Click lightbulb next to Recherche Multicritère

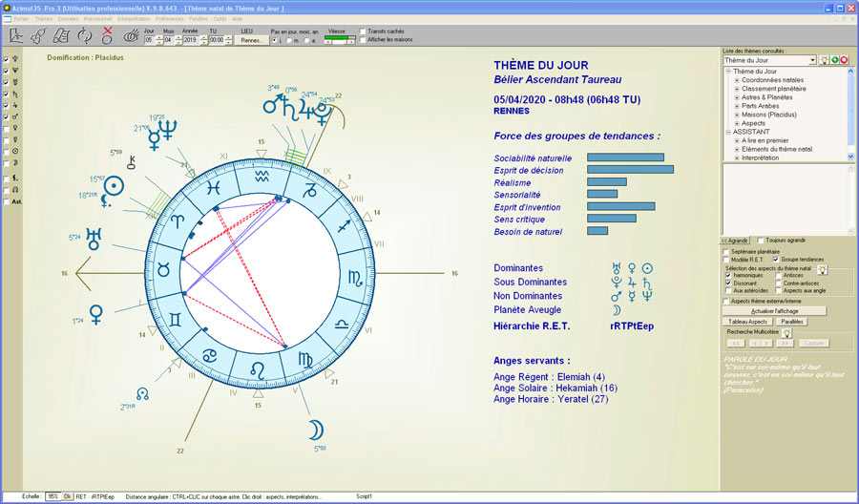pos(786,333)
